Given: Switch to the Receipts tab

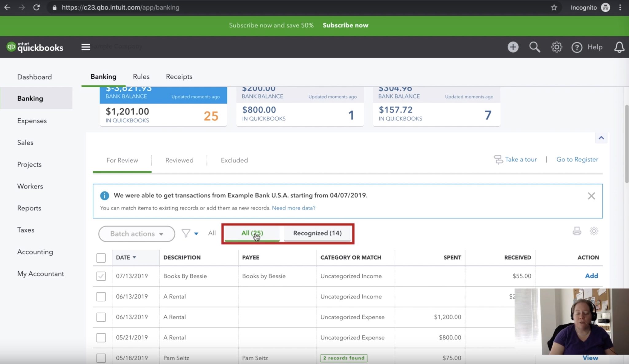Looking at the screenshot, I should click(179, 76).
